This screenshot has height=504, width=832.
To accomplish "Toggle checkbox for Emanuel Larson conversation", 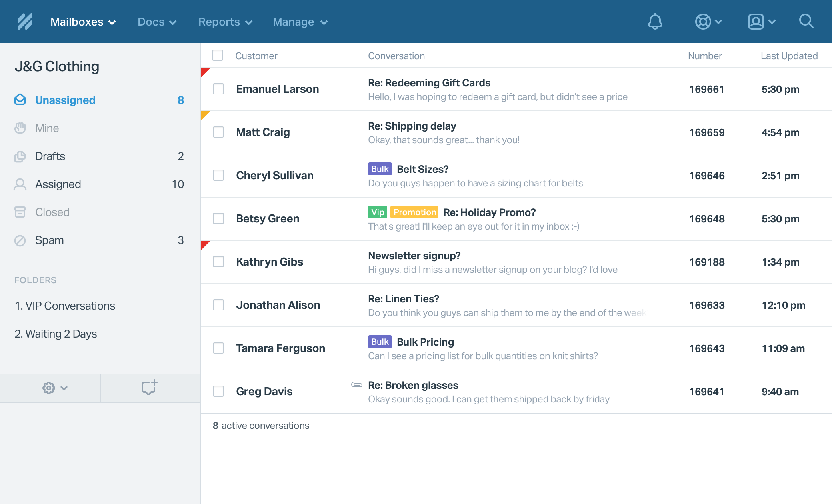I will 218,88.
